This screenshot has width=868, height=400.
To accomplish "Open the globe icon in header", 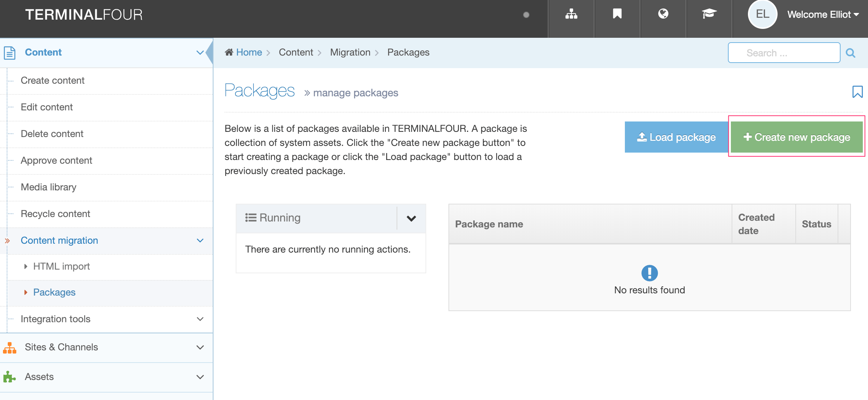I will [x=663, y=14].
